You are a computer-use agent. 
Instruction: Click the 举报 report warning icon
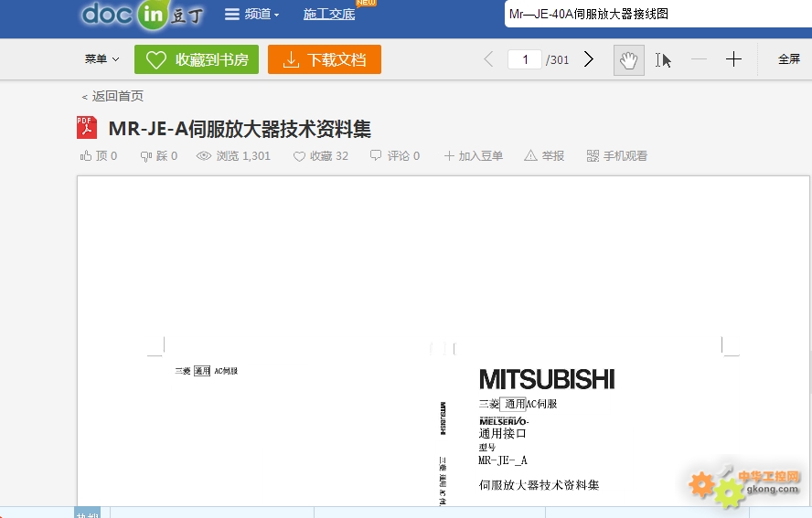(530, 156)
